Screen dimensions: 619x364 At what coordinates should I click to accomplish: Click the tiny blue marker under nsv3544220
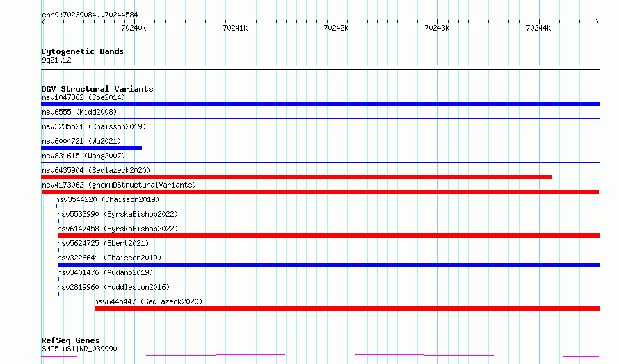(56, 206)
